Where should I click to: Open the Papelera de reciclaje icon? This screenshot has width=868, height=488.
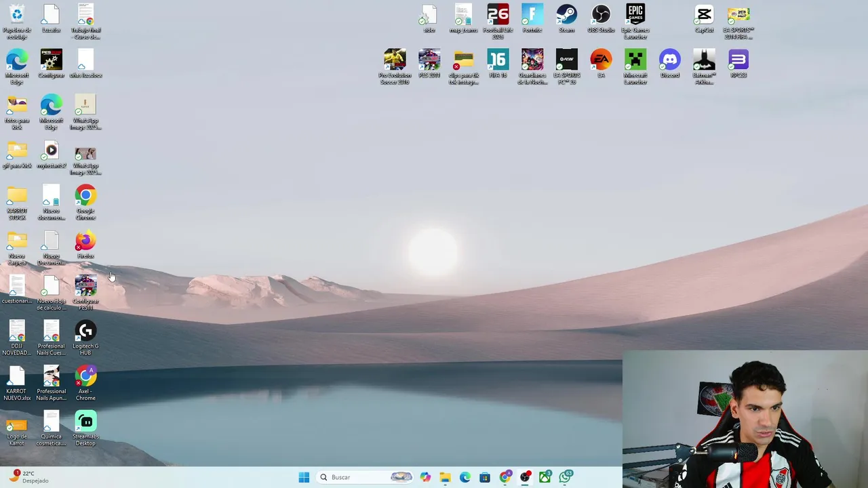point(17,22)
